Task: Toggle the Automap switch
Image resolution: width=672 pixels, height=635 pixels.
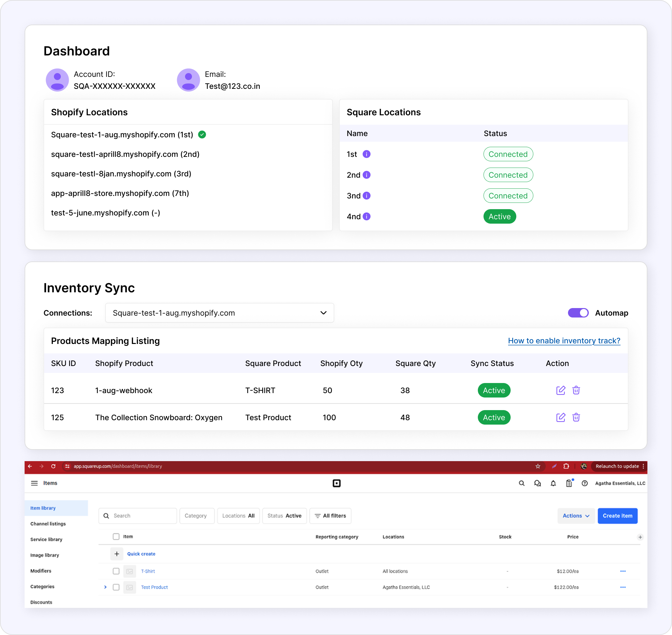Action: pyautogui.click(x=578, y=313)
